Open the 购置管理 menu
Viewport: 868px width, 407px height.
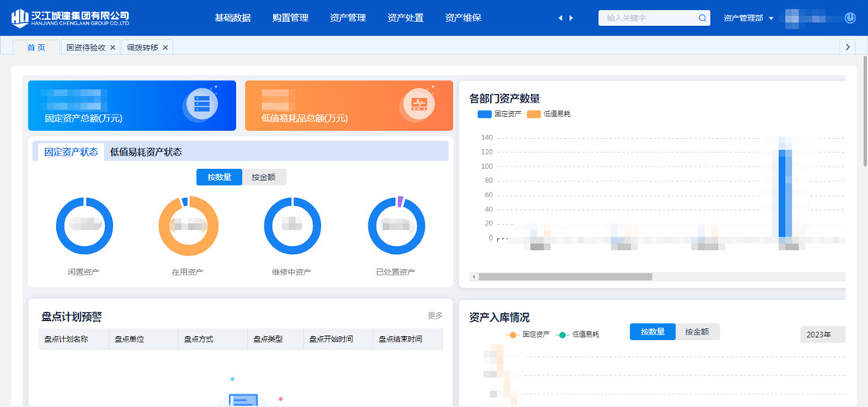tap(290, 18)
